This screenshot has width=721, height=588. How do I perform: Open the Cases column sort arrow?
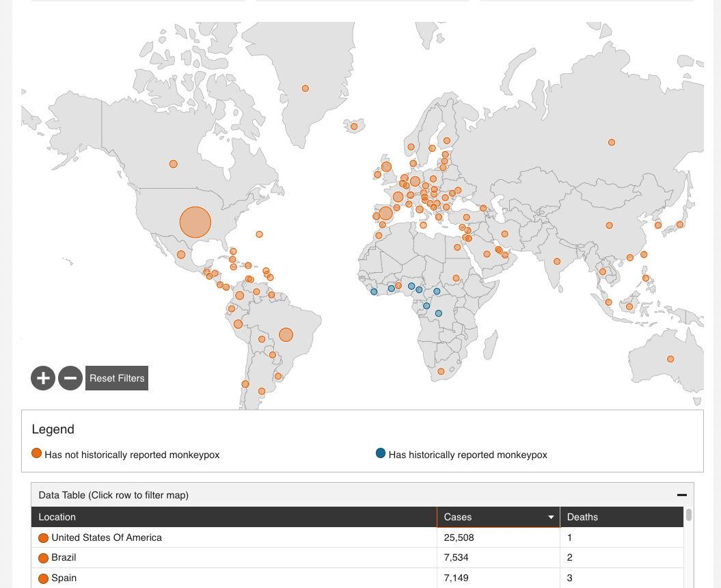551,518
